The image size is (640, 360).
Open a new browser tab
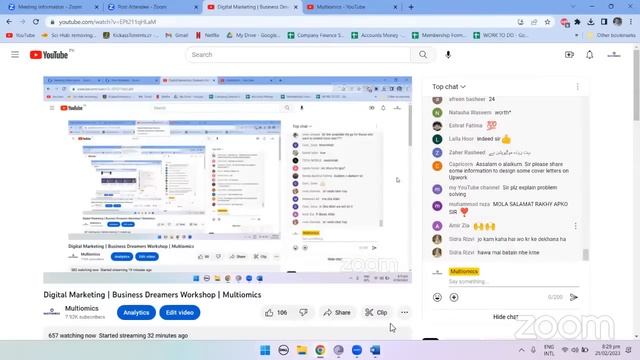tap(411, 7)
